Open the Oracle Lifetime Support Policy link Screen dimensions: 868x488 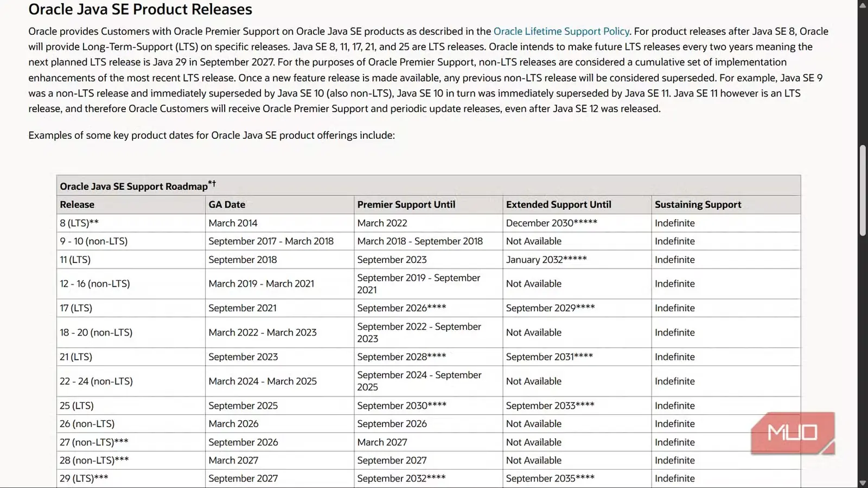(561, 31)
